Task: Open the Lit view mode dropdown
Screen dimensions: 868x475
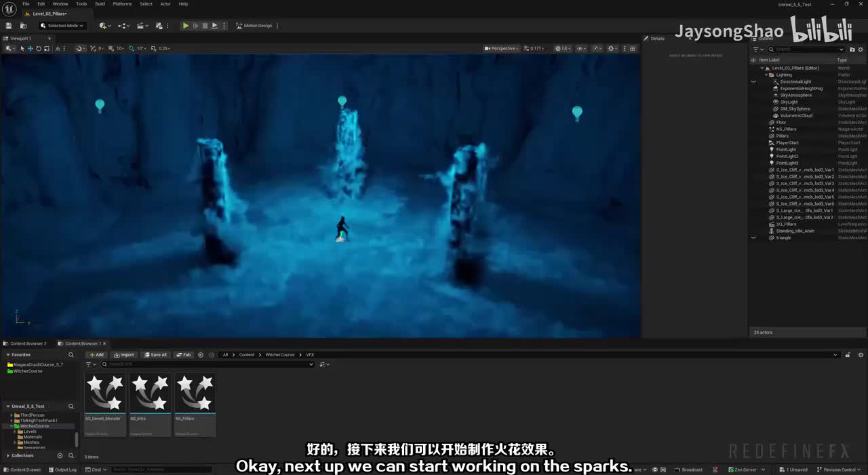Action: click(562, 48)
